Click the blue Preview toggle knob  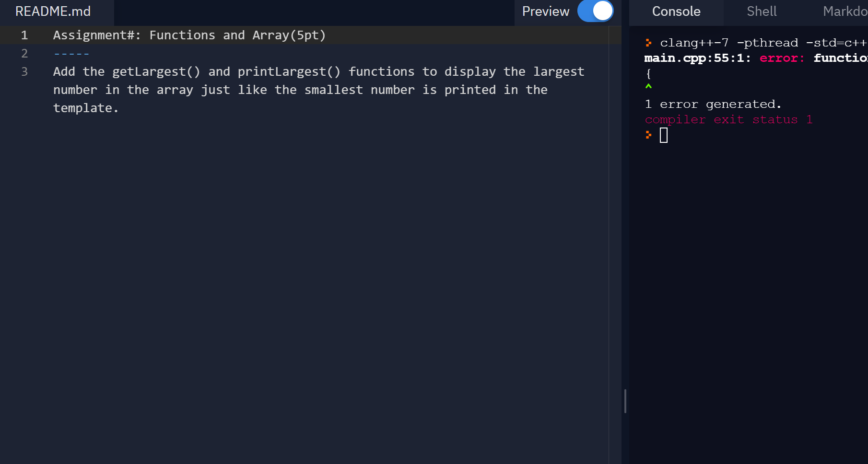point(602,11)
